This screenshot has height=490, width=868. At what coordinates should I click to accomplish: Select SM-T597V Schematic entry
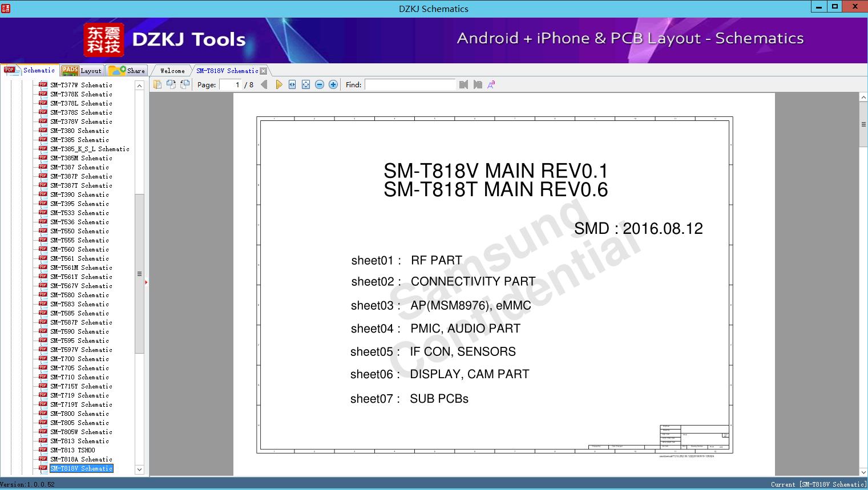(x=81, y=350)
